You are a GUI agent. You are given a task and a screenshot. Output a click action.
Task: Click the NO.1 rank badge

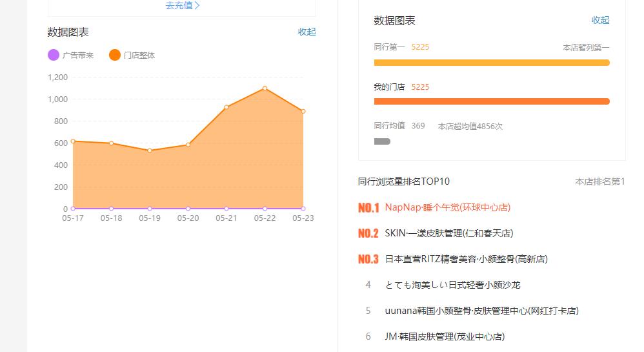point(368,208)
